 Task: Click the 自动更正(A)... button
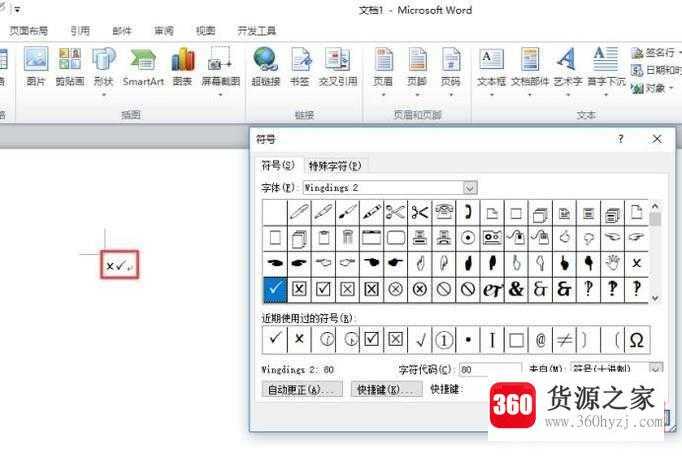pos(302,389)
